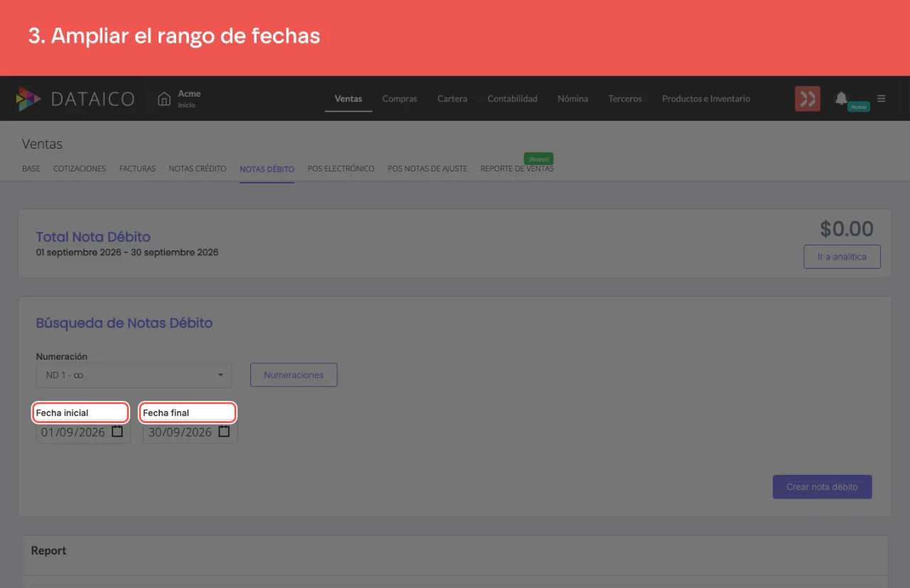This screenshot has width=910, height=588.
Task: Switch to the COTIZACIONES tab
Action: tap(80, 169)
